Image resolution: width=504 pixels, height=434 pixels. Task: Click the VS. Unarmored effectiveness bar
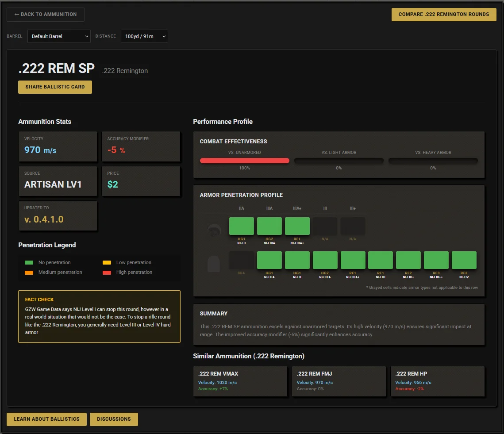pyautogui.click(x=245, y=161)
